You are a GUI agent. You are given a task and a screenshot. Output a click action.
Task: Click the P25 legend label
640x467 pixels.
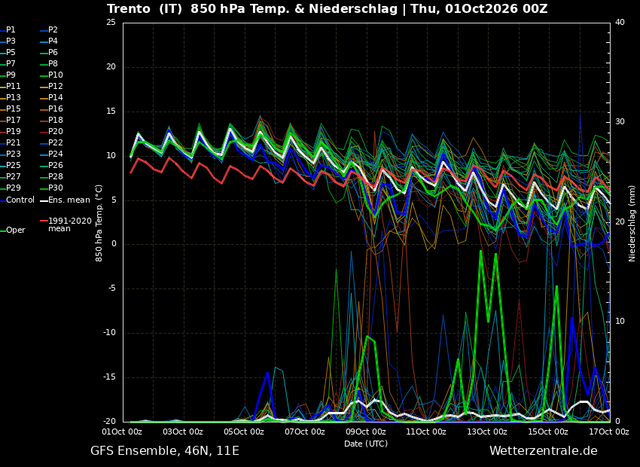coord(13,165)
